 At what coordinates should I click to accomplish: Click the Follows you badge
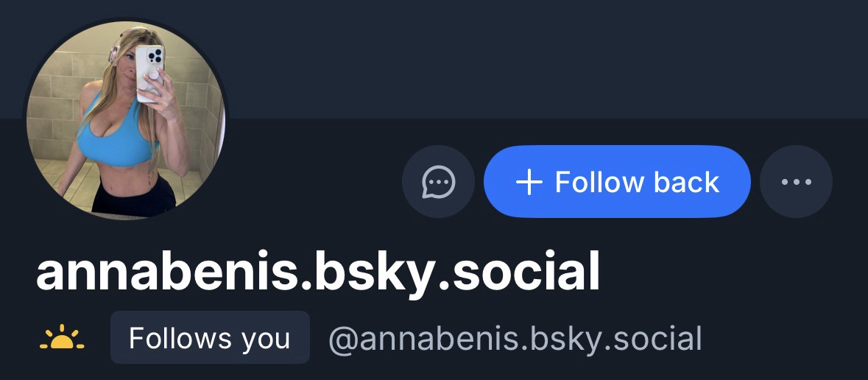(x=210, y=338)
